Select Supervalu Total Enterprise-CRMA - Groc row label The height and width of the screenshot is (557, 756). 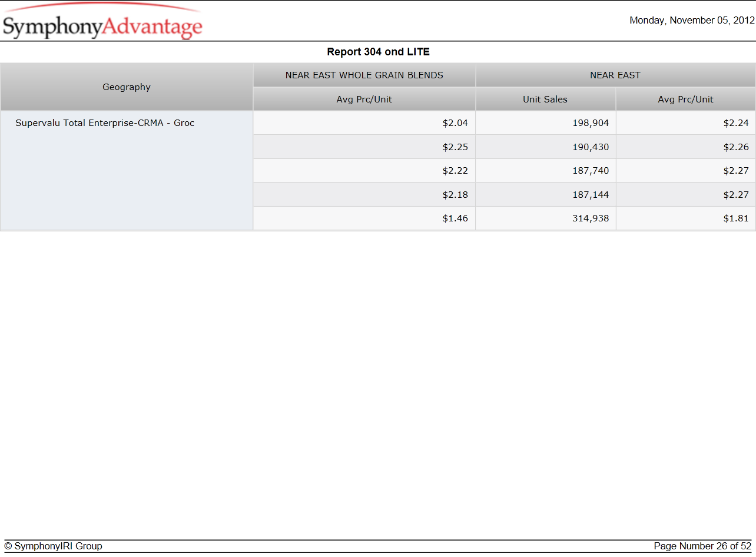[105, 123]
